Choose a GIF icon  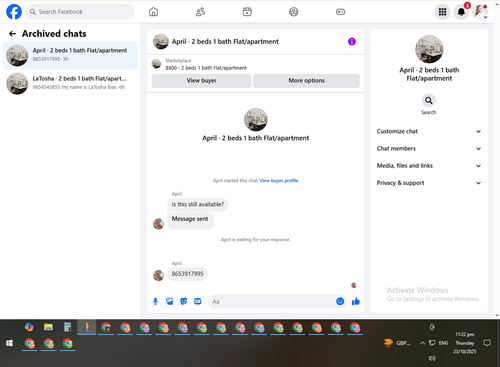(198, 301)
